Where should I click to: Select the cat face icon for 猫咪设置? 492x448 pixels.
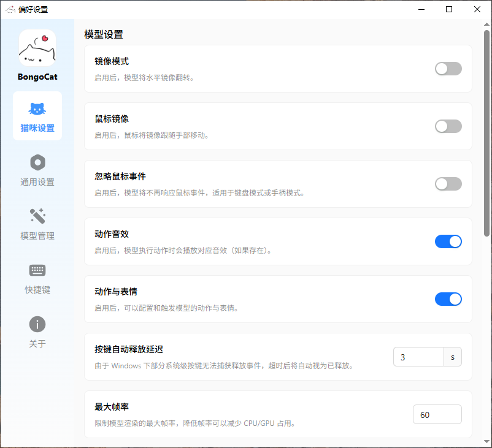click(x=37, y=109)
